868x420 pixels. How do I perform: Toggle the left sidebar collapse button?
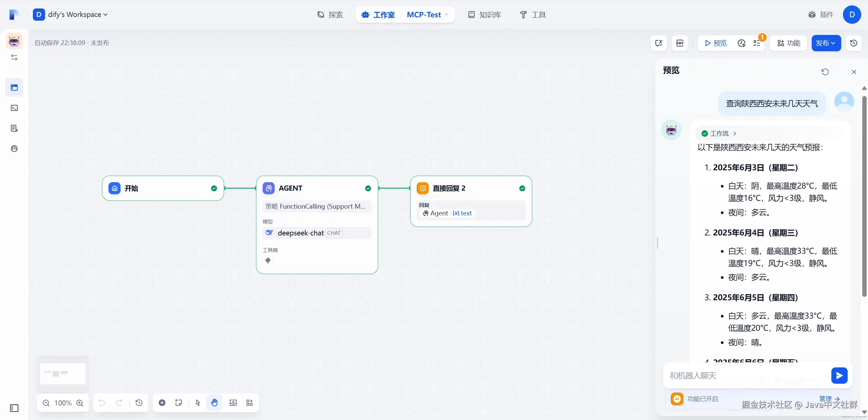(14, 408)
